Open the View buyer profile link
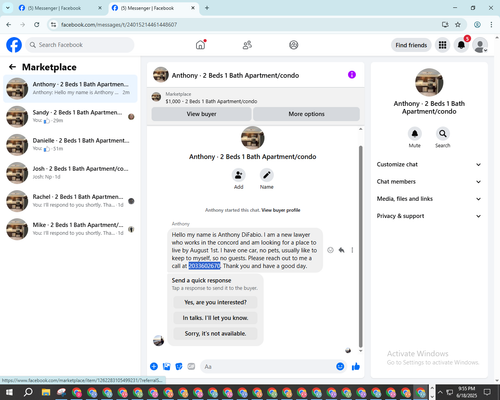The image size is (500, 400). pos(281,210)
